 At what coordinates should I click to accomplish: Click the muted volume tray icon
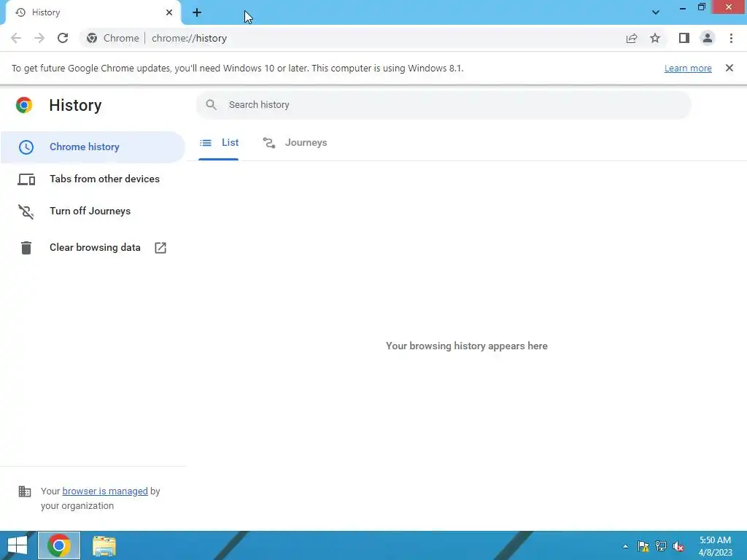click(678, 546)
